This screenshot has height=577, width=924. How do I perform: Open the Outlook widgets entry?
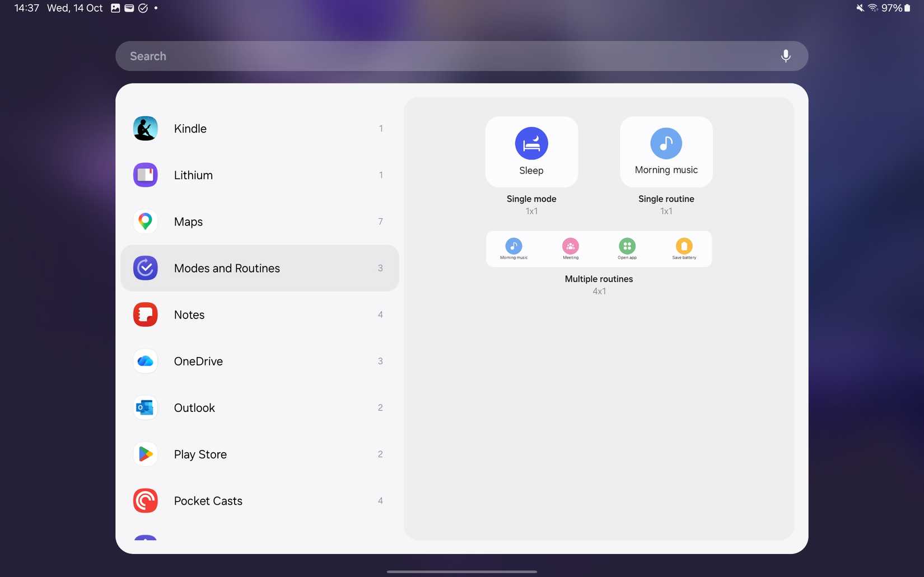[259, 407]
